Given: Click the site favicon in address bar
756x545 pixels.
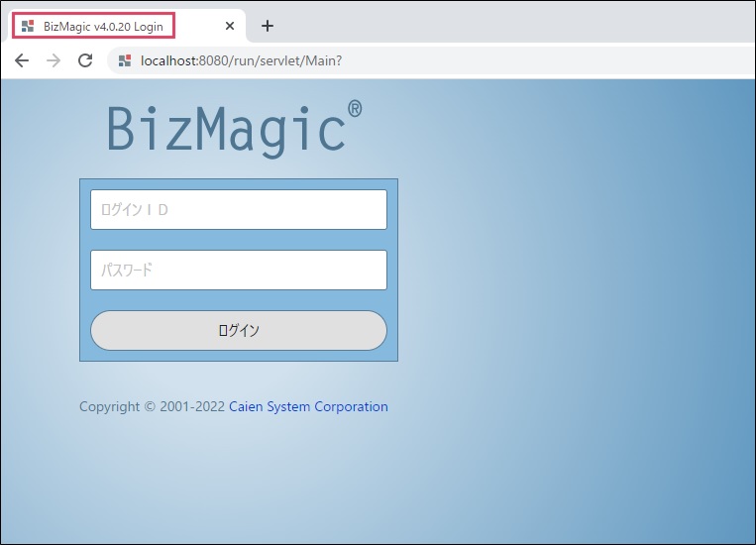Looking at the screenshot, I should tap(125, 60).
